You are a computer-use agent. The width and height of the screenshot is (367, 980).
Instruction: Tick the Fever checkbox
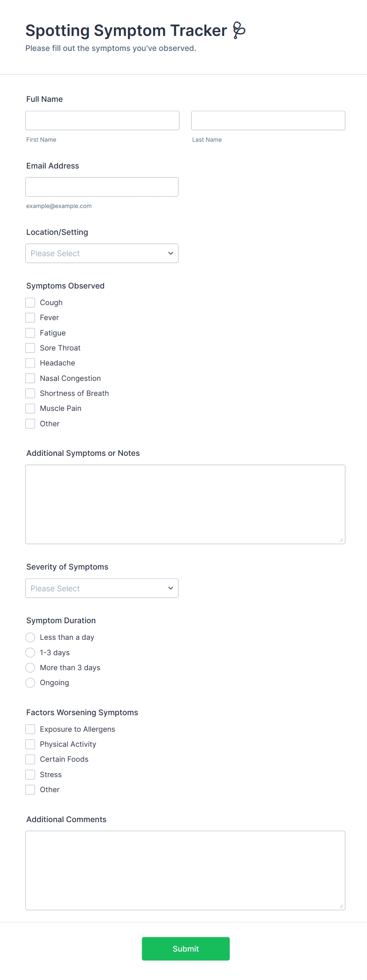[x=30, y=318]
